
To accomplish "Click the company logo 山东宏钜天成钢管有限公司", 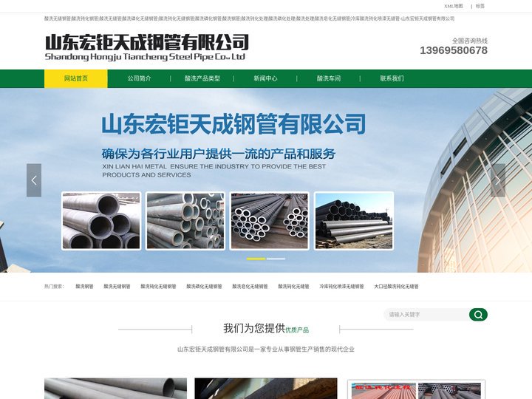I will point(147,47).
